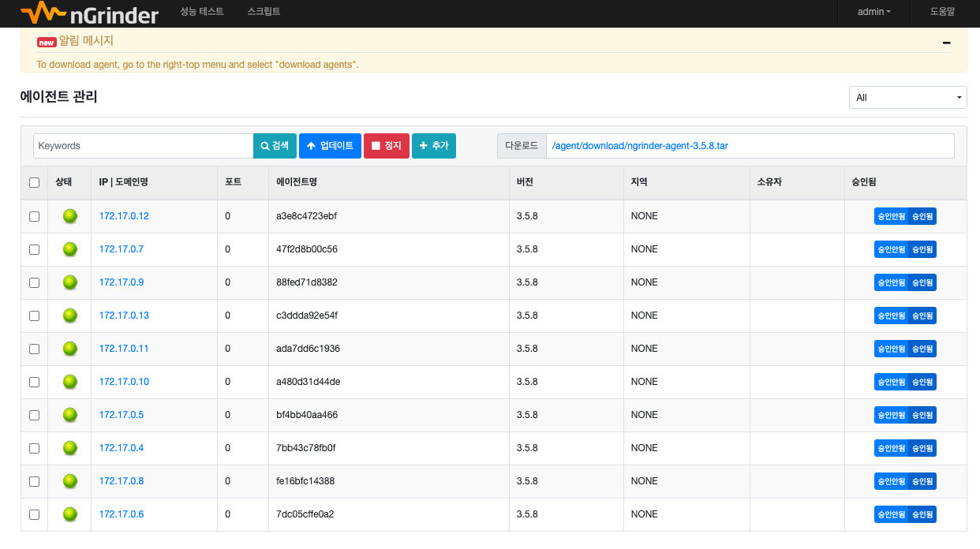Set agent bf4bb40aa466 to 승인안됨
This screenshot has height=549, width=980.
click(x=892, y=415)
